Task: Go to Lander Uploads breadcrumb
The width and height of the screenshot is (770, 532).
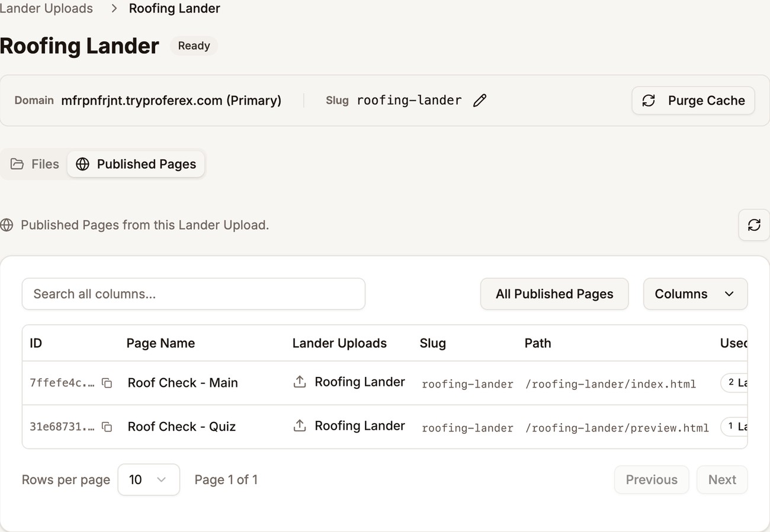Action: [x=46, y=9]
